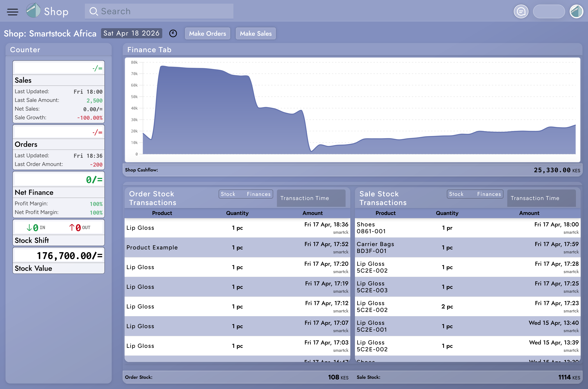
Task: Click the Smartstock Shop logo
Action: [x=33, y=11]
